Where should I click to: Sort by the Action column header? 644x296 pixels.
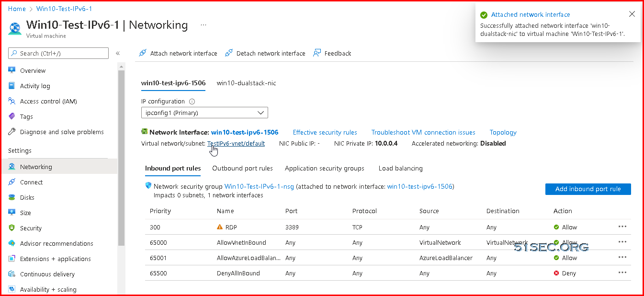[563, 211]
